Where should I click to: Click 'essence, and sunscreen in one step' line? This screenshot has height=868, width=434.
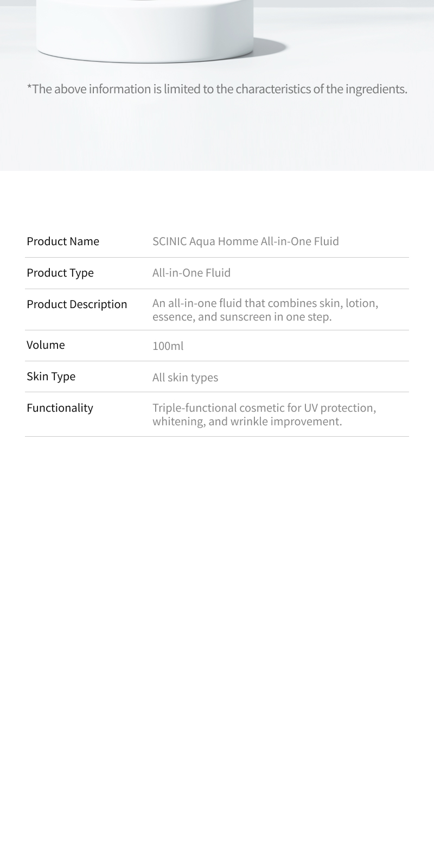point(242,317)
